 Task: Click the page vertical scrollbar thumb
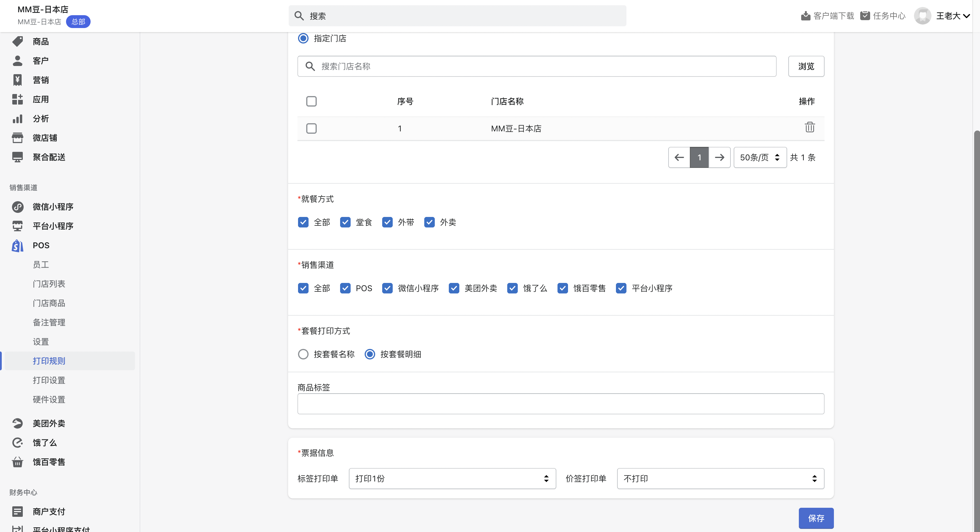[976, 331]
